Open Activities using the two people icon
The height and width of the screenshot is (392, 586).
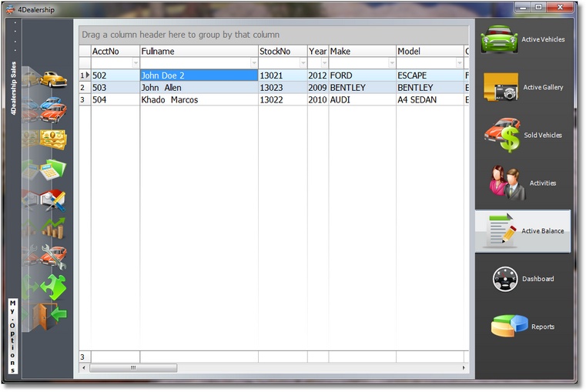[507, 183]
